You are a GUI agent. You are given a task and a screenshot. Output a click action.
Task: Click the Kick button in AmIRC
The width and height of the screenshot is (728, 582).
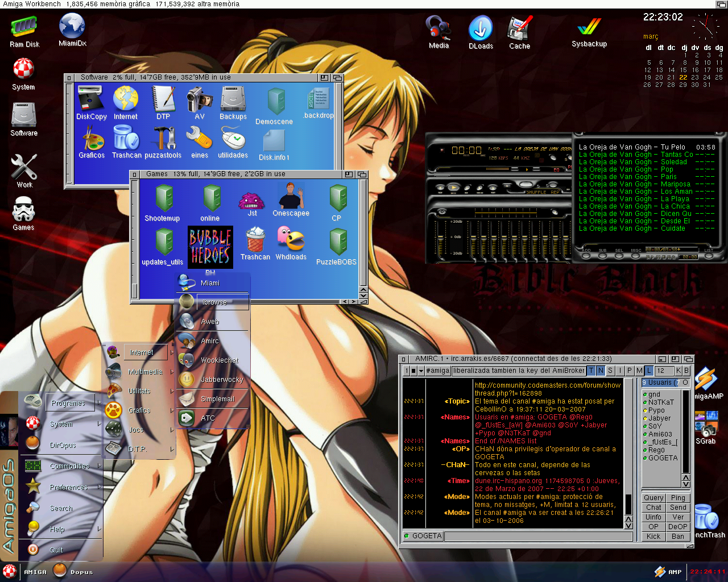(653, 536)
